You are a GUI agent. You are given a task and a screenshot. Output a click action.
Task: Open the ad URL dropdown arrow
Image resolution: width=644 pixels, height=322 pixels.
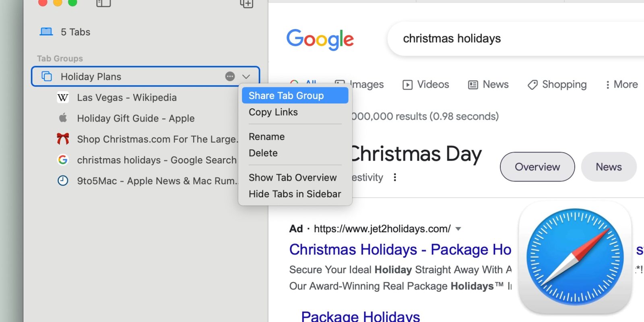pyautogui.click(x=458, y=229)
